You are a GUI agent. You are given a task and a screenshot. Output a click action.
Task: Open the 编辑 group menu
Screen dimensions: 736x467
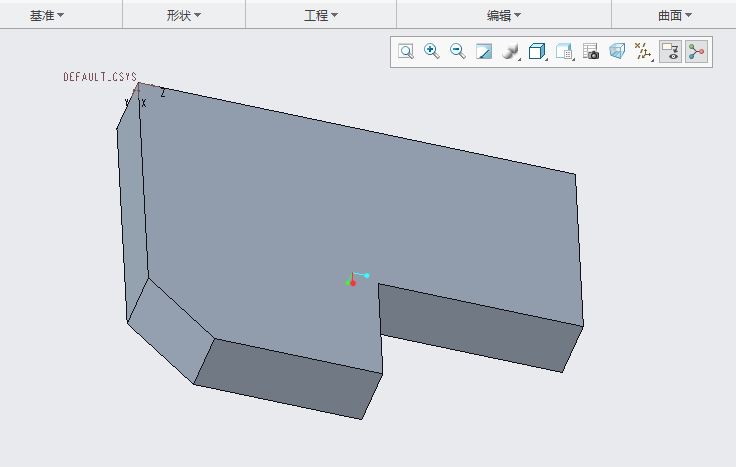pyautogui.click(x=504, y=15)
